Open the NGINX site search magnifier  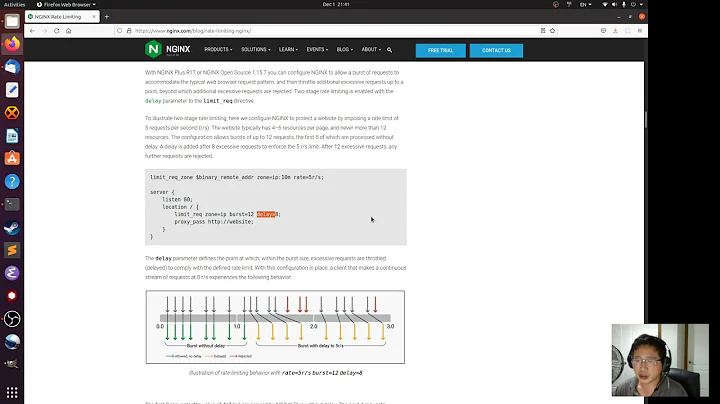389,50
